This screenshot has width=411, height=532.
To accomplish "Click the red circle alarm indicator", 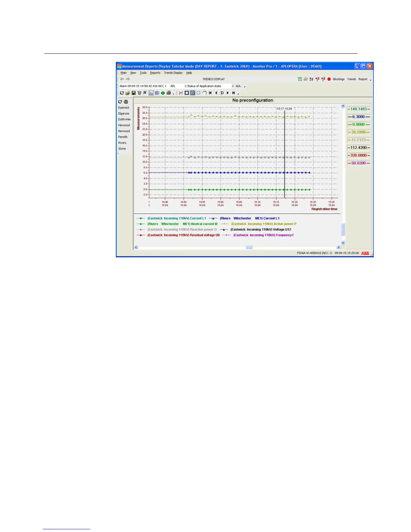I will tap(329, 79).
